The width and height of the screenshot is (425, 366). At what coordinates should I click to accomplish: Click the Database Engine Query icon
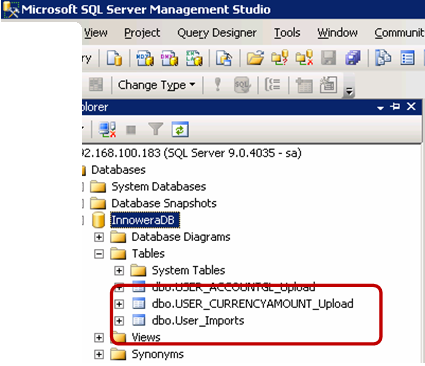point(114,58)
